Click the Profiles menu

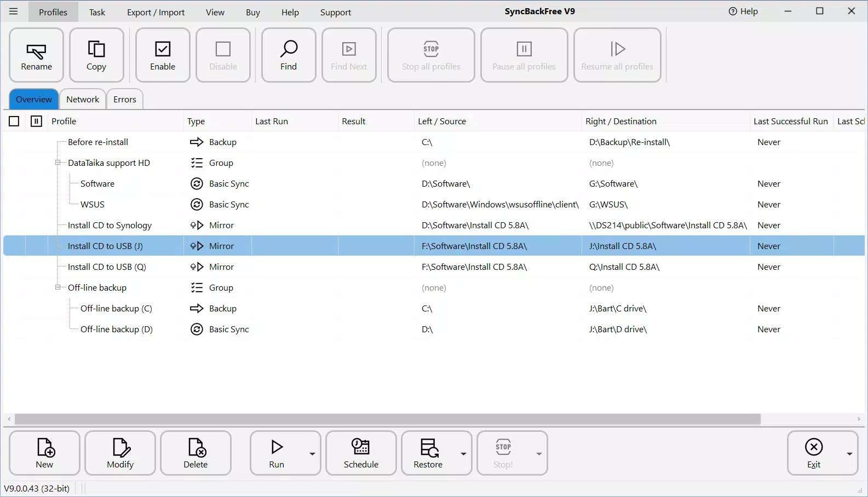[x=53, y=12]
